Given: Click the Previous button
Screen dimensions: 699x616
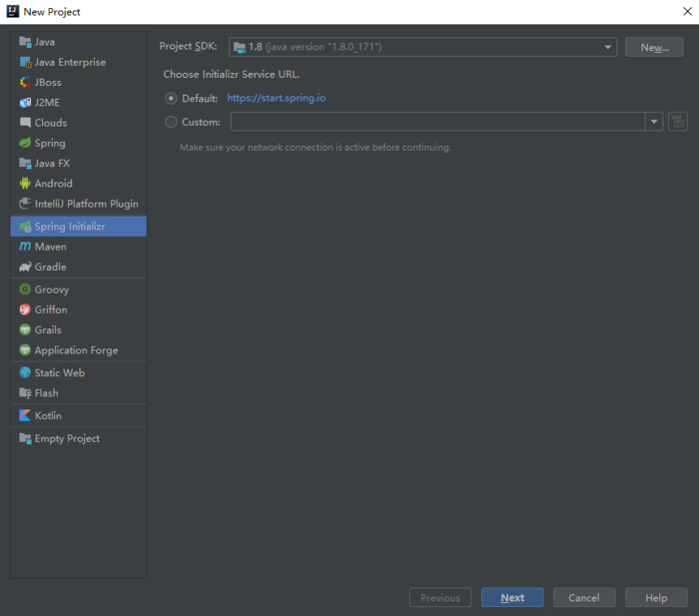Looking at the screenshot, I should 440,598.
